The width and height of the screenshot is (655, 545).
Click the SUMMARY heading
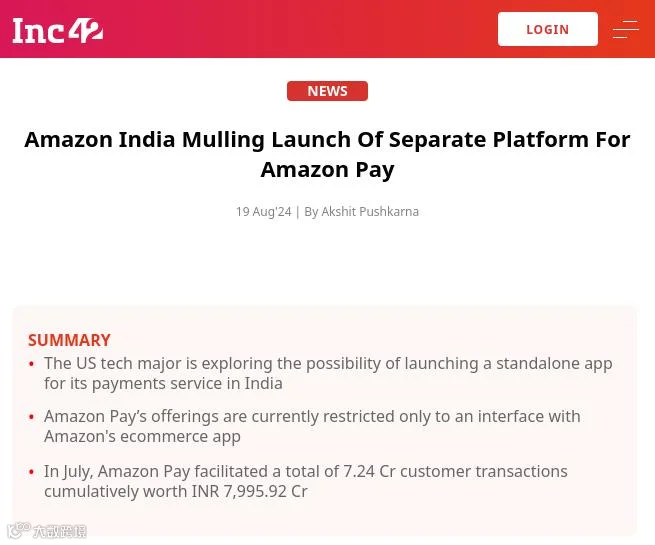[x=69, y=340]
